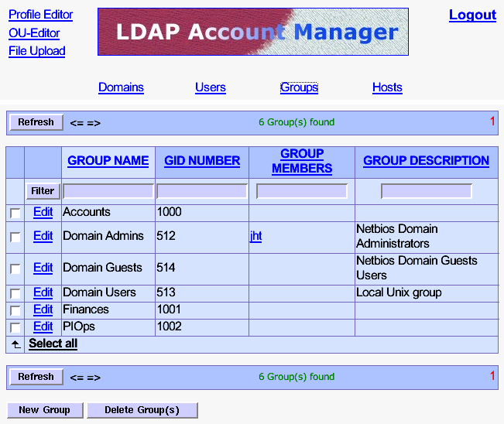This screenshot has height=424, width=504.
Task: Sort the table by GROUP NAME header
Action: tap(108, 161)
